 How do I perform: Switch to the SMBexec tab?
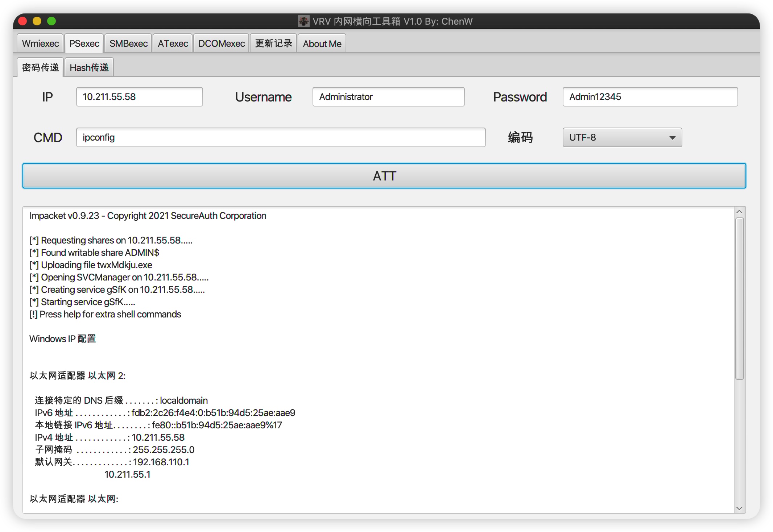tap(128, 43)
